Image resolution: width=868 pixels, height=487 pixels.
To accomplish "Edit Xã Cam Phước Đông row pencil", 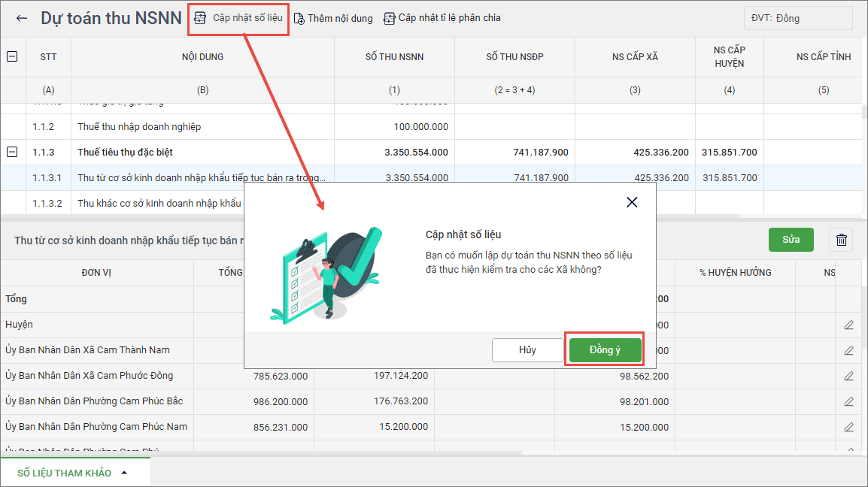I will 848,376.
